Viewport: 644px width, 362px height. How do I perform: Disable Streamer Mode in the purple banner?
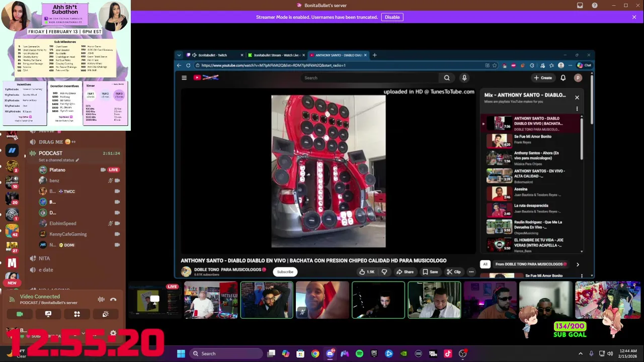tap(392, 17)
